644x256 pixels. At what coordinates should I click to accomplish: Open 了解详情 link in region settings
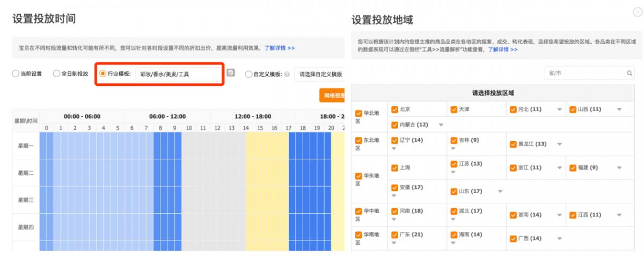pyautogui.click(x=502, y=49)
